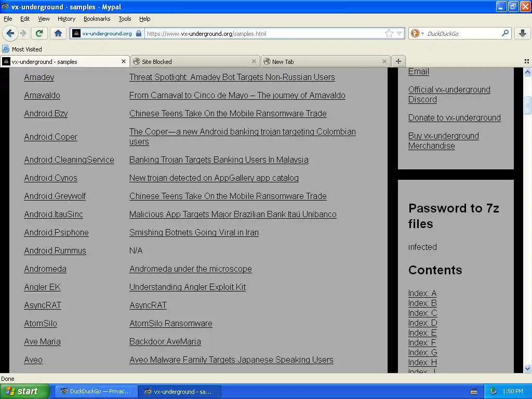Viewport: 532px width, 399px height.
Task: Open Smishing Botnets Going Viral in Iran
Action: pos(194,232)
